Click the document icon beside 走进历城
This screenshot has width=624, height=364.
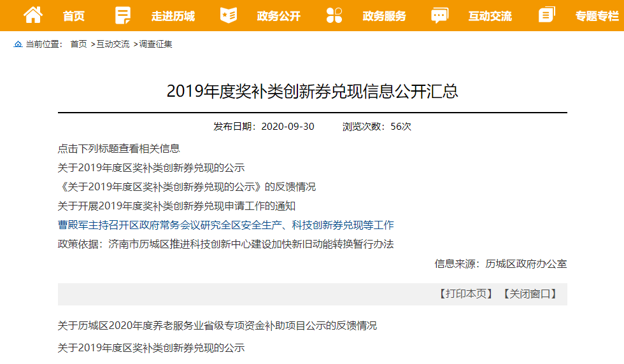click(x=122, y=15)
